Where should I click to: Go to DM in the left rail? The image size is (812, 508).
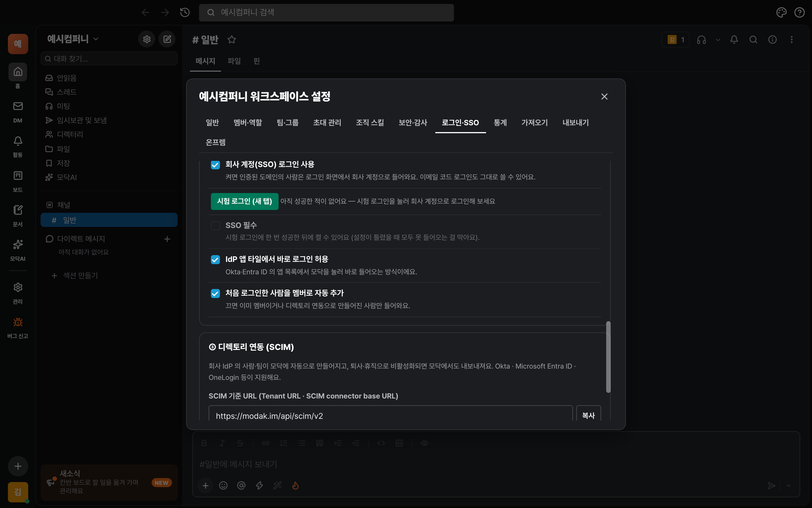tap(18, 112)
